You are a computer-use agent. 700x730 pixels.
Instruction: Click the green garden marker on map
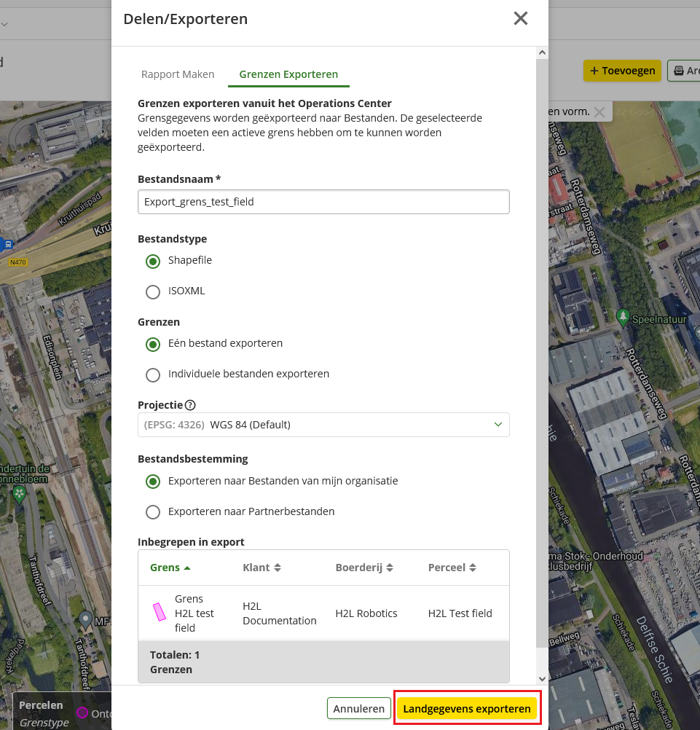[19, 495]
